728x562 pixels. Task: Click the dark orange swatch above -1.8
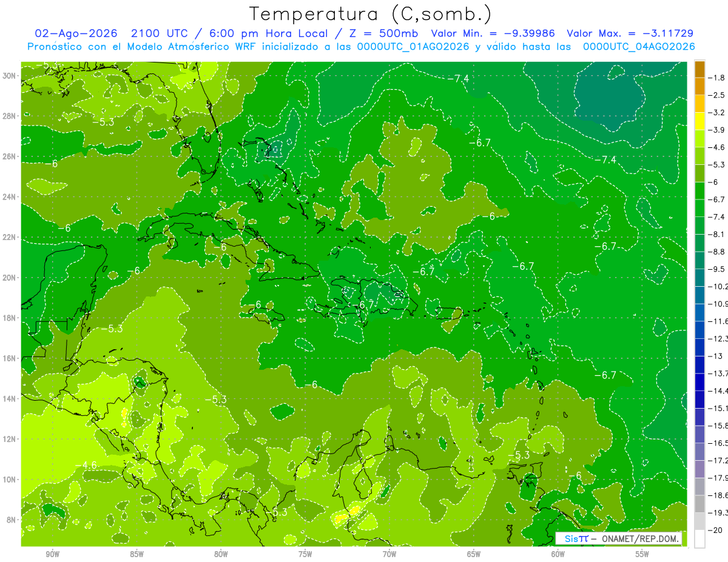click(700, 69)
